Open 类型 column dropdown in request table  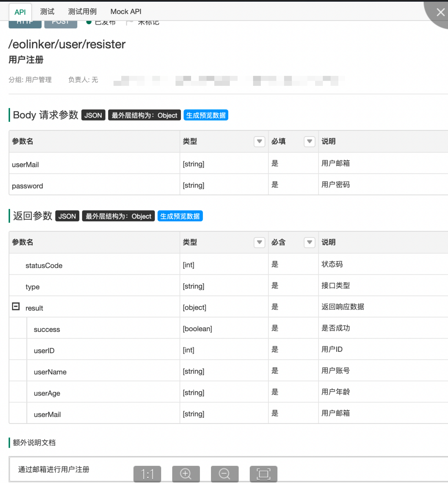[x=259, y=142]
